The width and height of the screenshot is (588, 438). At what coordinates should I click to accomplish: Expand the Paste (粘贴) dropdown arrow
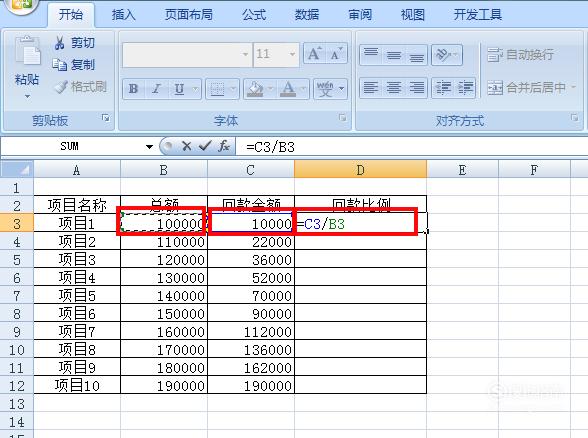point(27,97)
